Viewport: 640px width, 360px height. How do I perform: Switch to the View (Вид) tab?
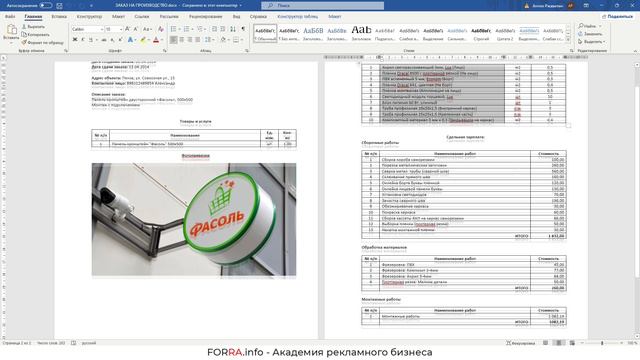tap(236, 16)
